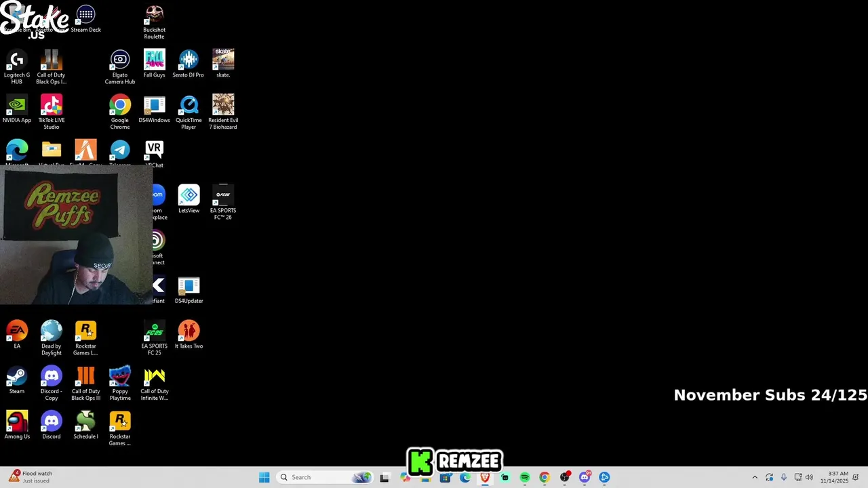Select the Call of Duty Black Ops icon next to Logitech G HUB
Viewport: 868px width, 488px height.
pos(52,66)
